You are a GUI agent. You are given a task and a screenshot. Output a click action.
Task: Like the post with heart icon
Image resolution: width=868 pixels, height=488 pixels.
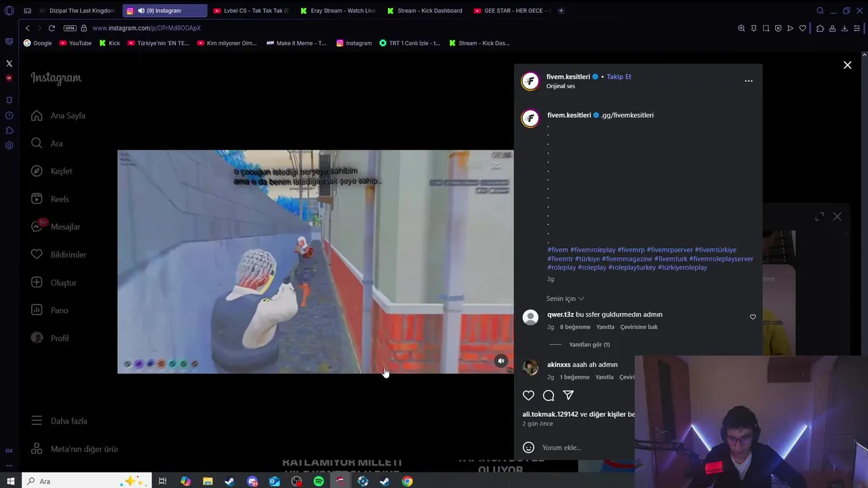point(528,395)
